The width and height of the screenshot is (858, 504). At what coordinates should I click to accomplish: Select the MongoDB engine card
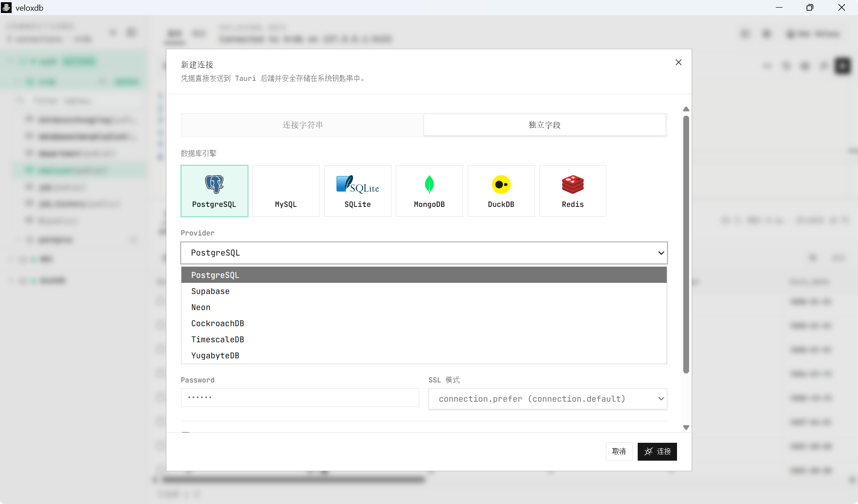tap(429, 191)
